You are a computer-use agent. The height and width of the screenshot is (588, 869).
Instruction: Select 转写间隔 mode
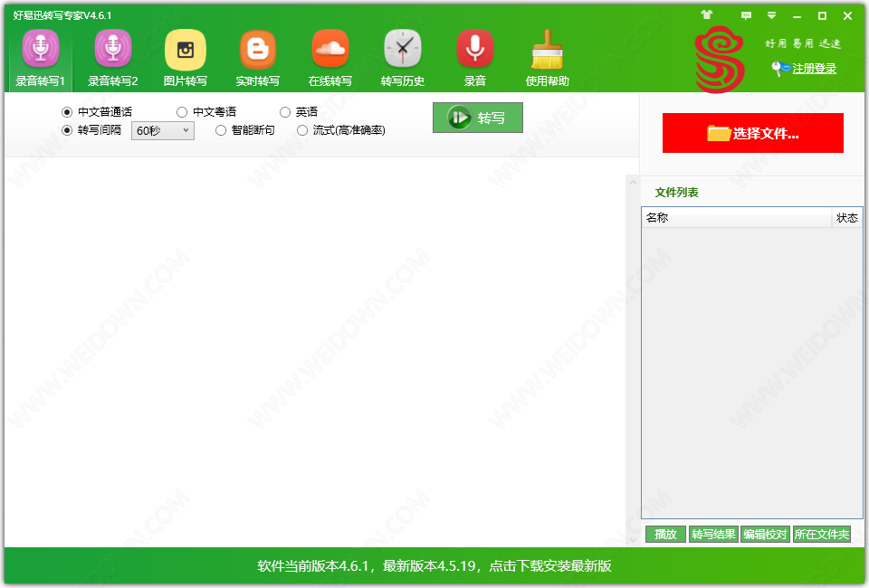coord(91,130)
